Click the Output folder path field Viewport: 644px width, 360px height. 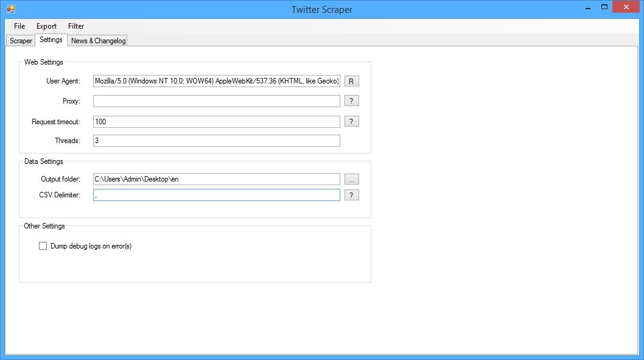pos(217,179)
